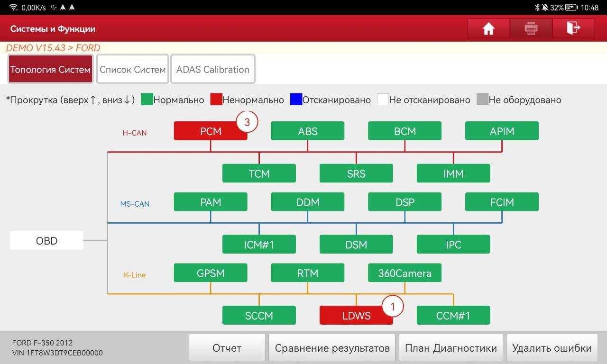Select the FCIM module node

[x=502, y=202]
